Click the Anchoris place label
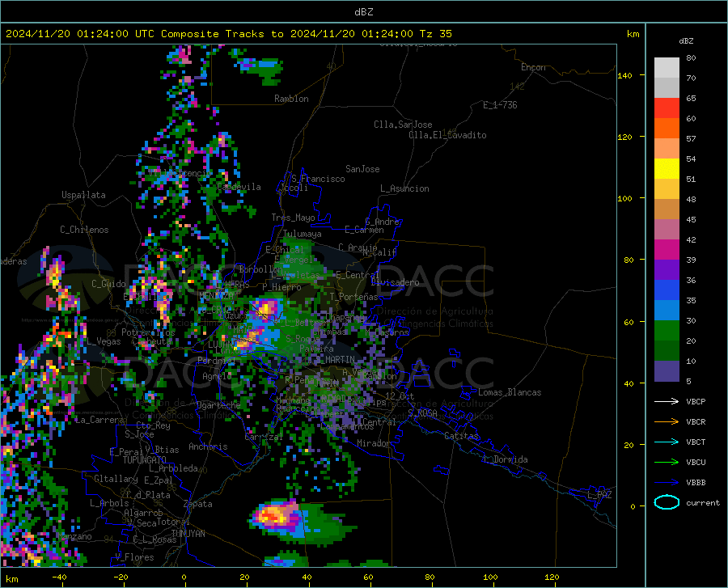The width and height of the screenshot is (728, 588). point(208,447)
